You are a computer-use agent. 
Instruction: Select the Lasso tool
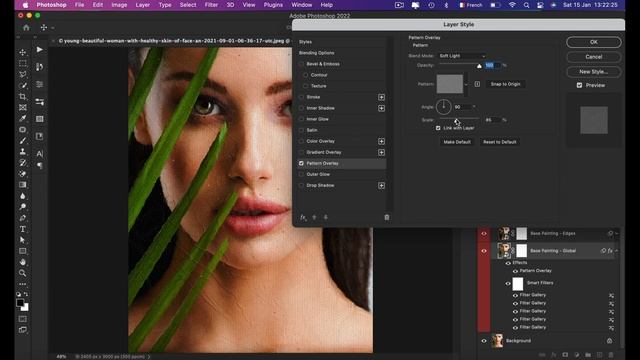[22, 74]
